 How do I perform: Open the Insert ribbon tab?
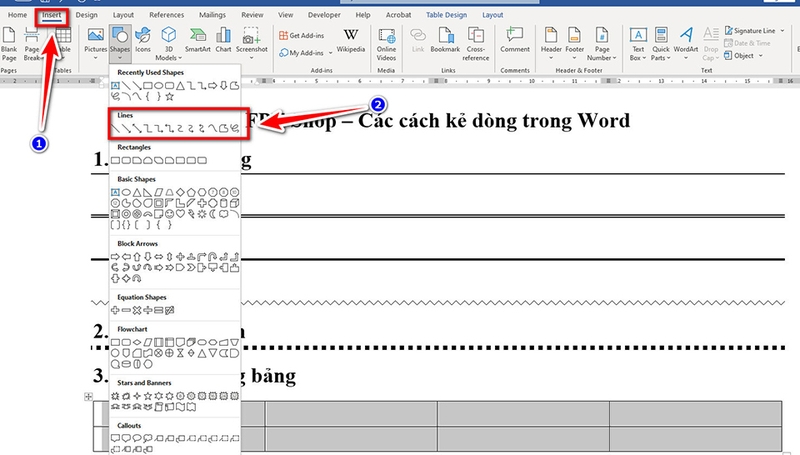(x=52, y=15)
